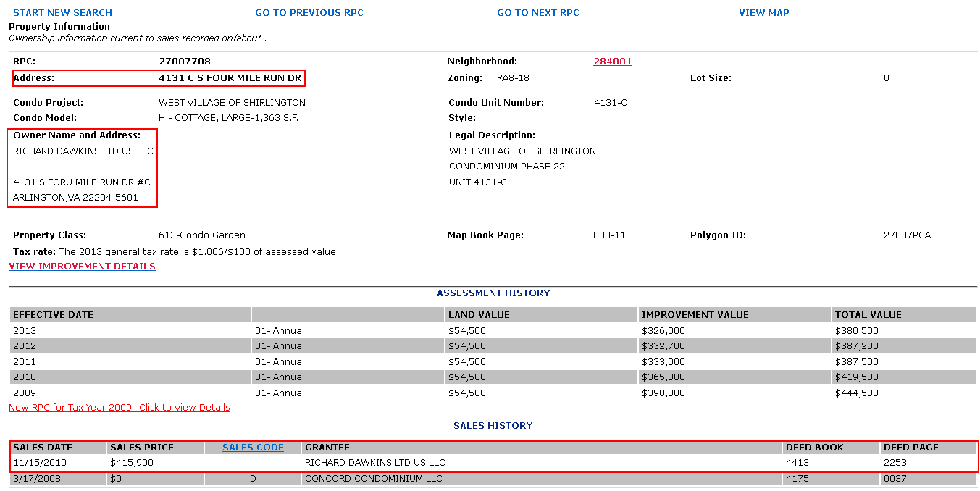Image resolution: width=980 pixels, height=491 pixels.
Task: Click the address 4131 C S FOUR MILE RUN DR
Action: pyautogui.click(x=230, y=78)
